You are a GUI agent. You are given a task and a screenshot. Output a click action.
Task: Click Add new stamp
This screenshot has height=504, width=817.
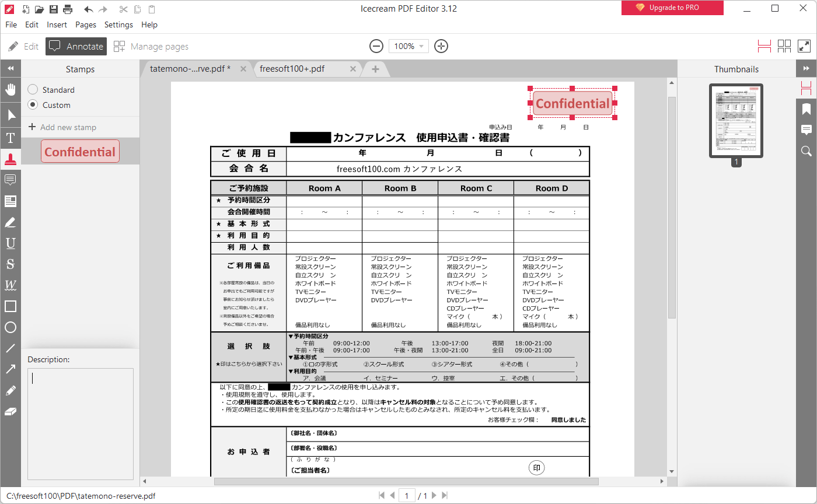click(x=62, y=127)
